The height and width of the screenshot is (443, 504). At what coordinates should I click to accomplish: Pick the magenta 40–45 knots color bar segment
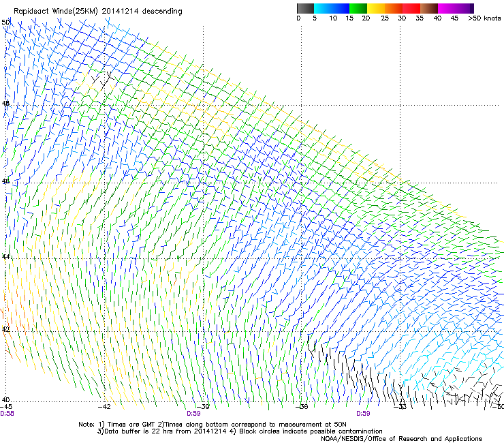click(x=447, y=8)
